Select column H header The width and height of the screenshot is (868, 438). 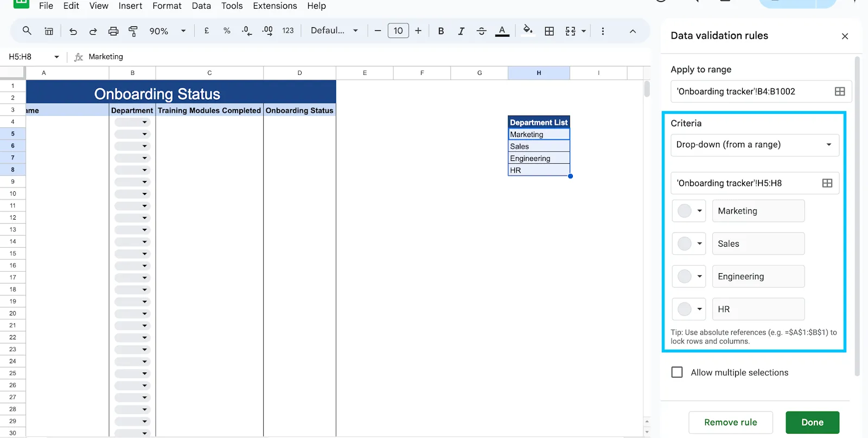[539, 73]
